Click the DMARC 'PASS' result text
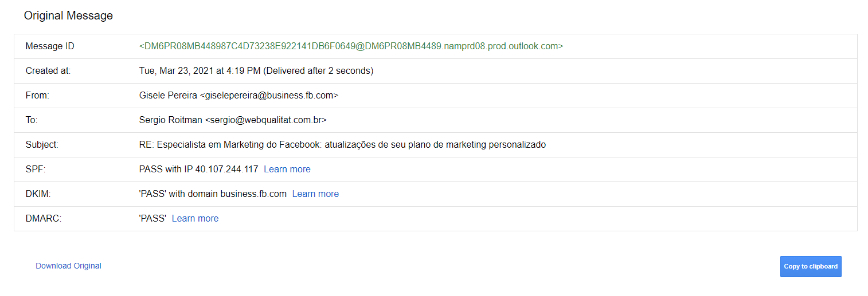The width and height of the screenshot is (868, 296). pos(153,219)
